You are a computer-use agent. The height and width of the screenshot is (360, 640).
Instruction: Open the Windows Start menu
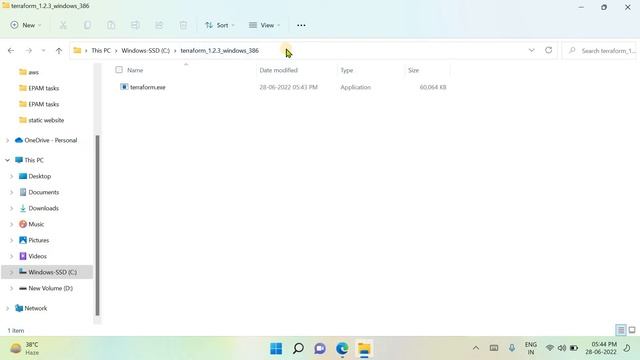[276, 349]
